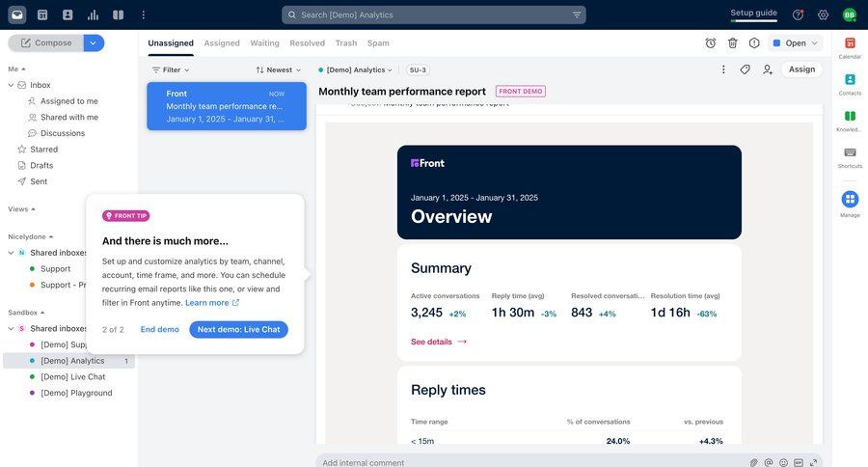Click the emoji icon in comment box
The image size is (868, 467).
783,462
